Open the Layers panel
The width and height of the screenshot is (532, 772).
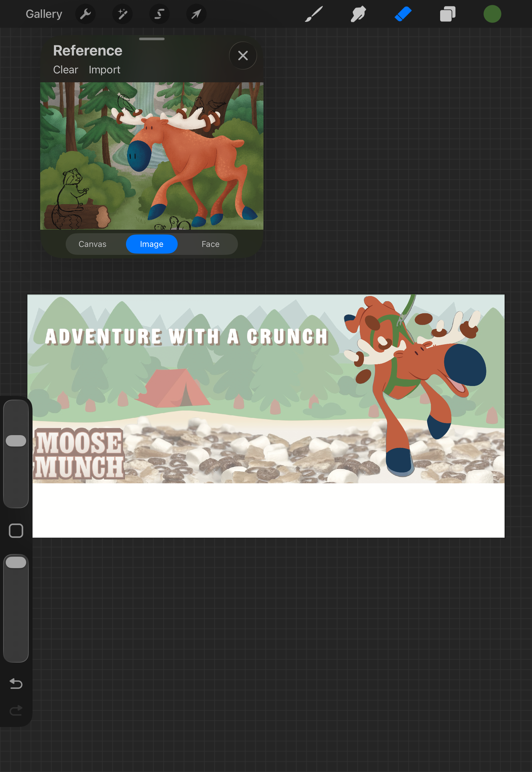point(447,14)
